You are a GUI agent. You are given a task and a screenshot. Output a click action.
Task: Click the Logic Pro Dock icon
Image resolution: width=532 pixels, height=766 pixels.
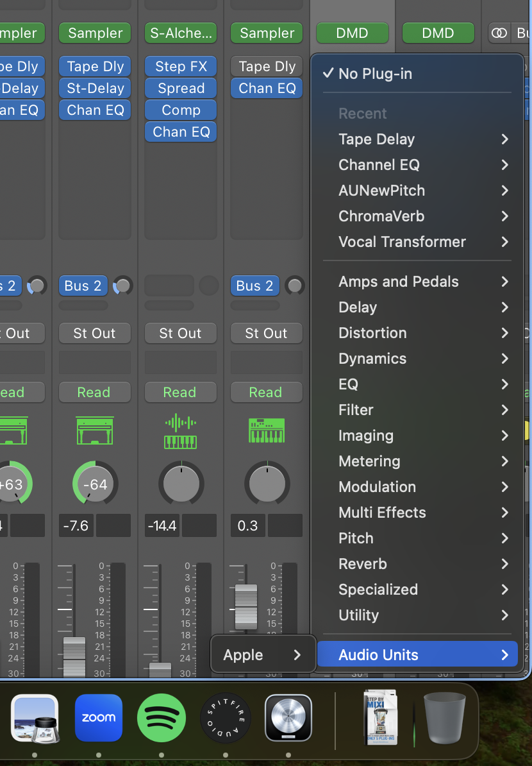click(288, 718)
